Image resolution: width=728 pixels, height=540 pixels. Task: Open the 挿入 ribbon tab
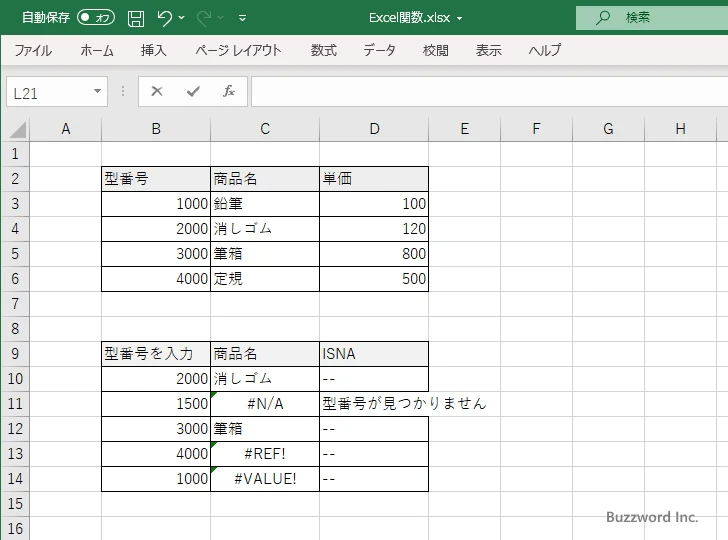coord(154,50)
